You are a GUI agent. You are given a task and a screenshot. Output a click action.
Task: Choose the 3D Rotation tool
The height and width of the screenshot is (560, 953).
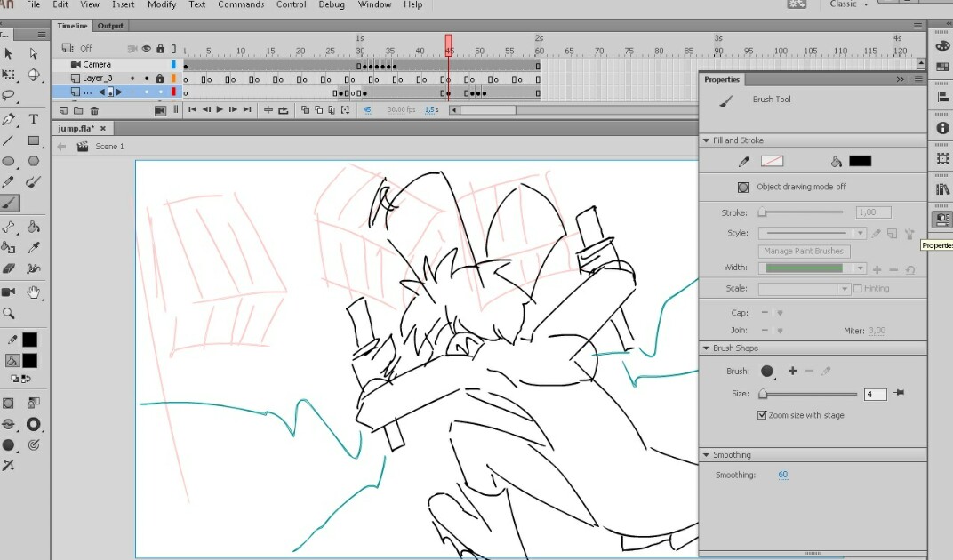coord(34,74)
